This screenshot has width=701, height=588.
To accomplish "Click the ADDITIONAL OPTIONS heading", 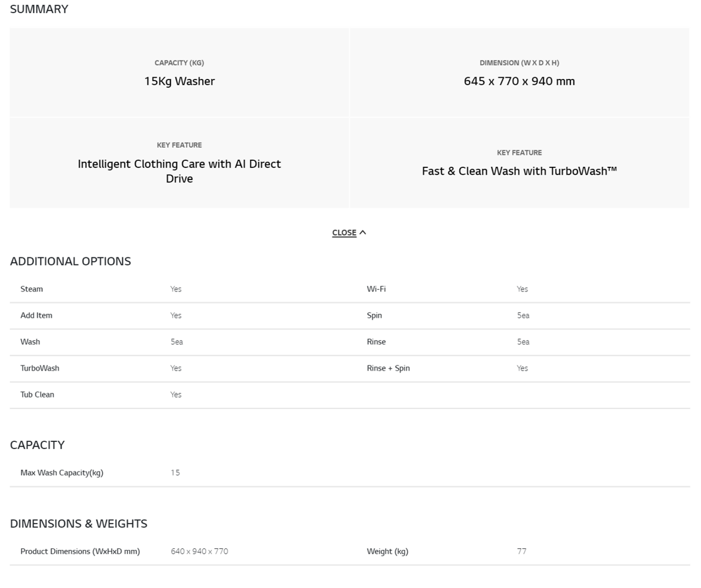I will point(70,261).
